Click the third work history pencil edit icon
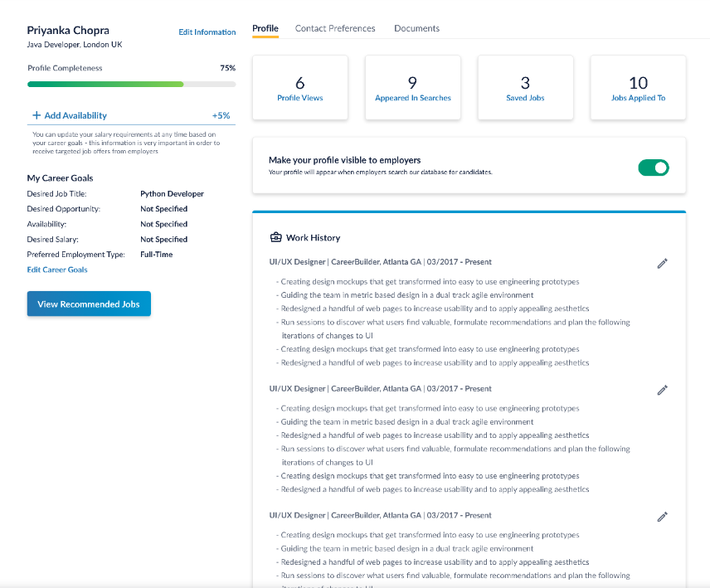710x588 pixels. click(662, 517)
